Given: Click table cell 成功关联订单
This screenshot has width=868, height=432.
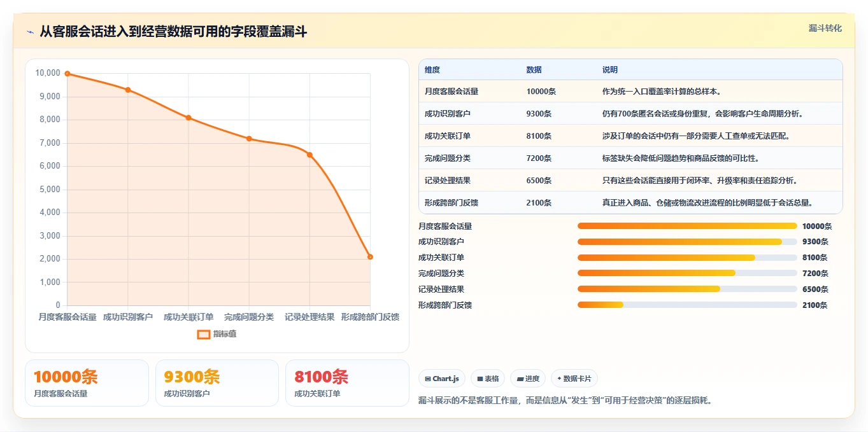Looking at the screenshot, I should [448, 136].
